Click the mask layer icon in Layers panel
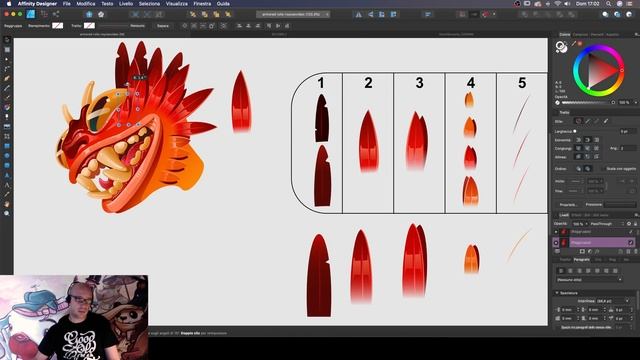The height and width of the screenshot is (360, 640). (582, 251)
